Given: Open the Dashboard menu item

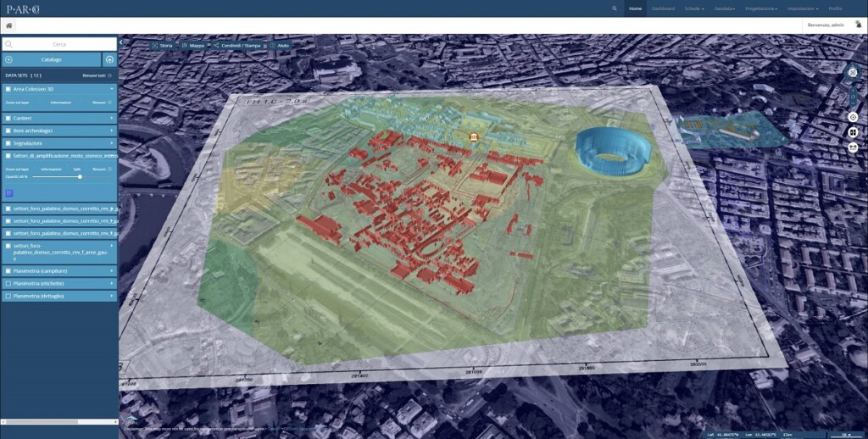Looking at the screenshot, I should (663, 8).
